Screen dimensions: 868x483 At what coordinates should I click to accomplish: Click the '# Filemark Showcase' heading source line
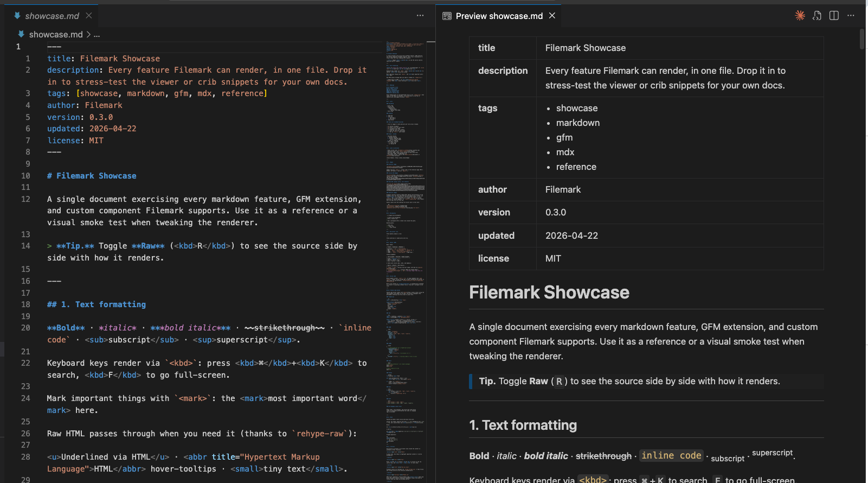[92, 176]
